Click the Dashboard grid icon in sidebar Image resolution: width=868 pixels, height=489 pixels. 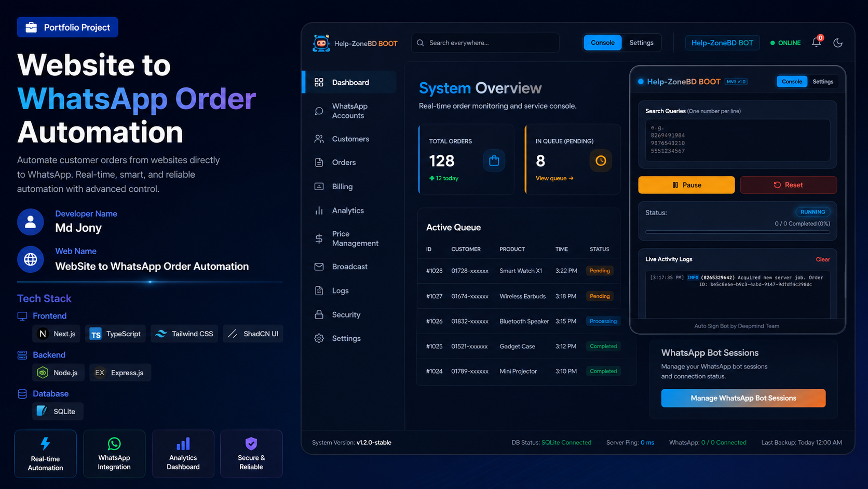tap(319, 82)
